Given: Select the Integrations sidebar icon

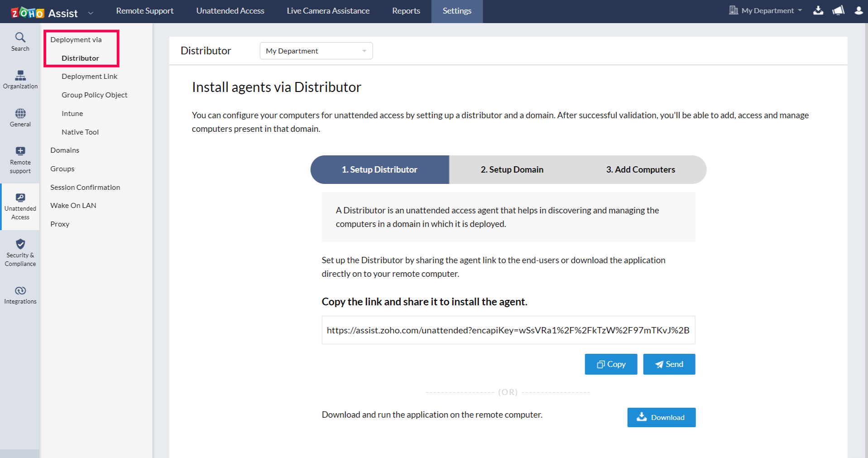Looking at the screenshot, I should 20,294.
